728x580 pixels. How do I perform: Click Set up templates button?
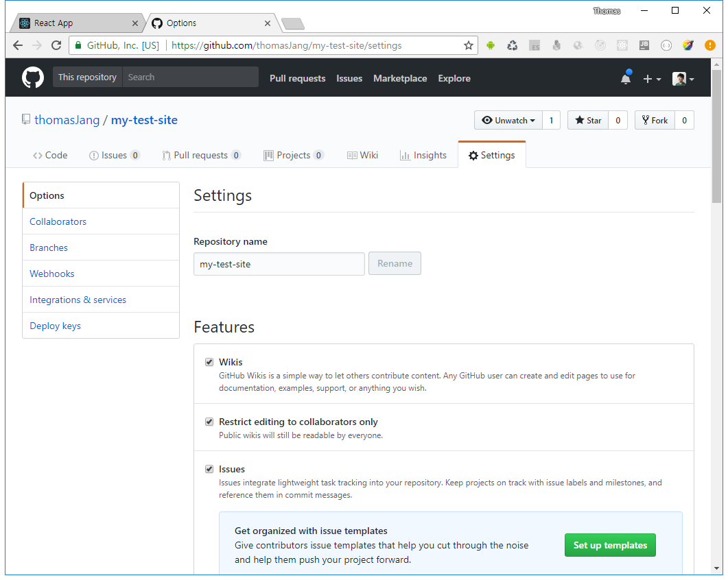click(x=610, y=545)
